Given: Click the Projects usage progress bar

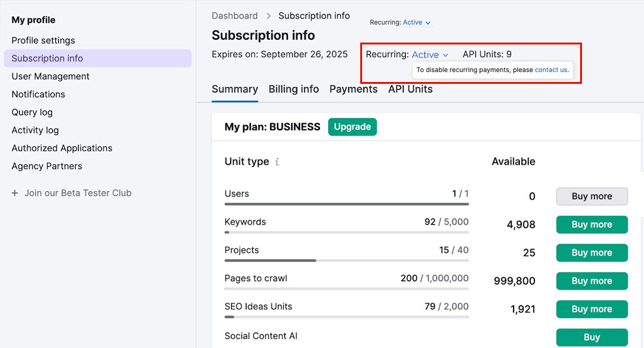Looking at the screenshot, I should click(x=346, y=260).
